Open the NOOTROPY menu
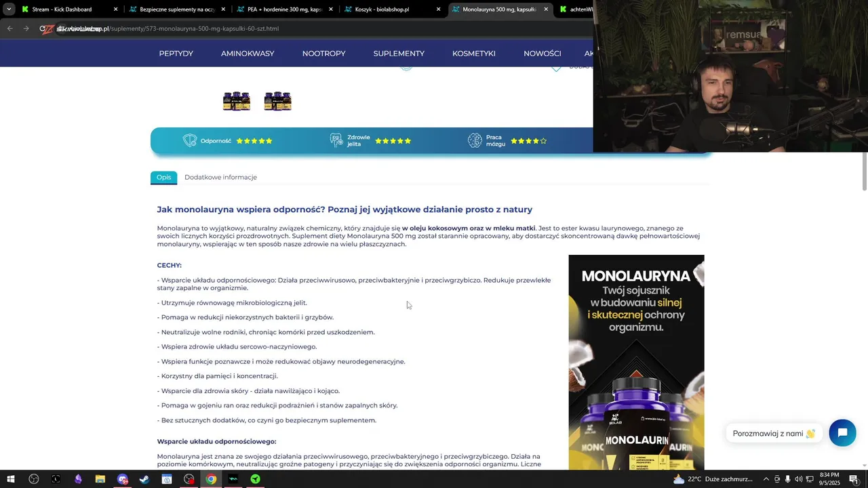 tap(323, 53)
